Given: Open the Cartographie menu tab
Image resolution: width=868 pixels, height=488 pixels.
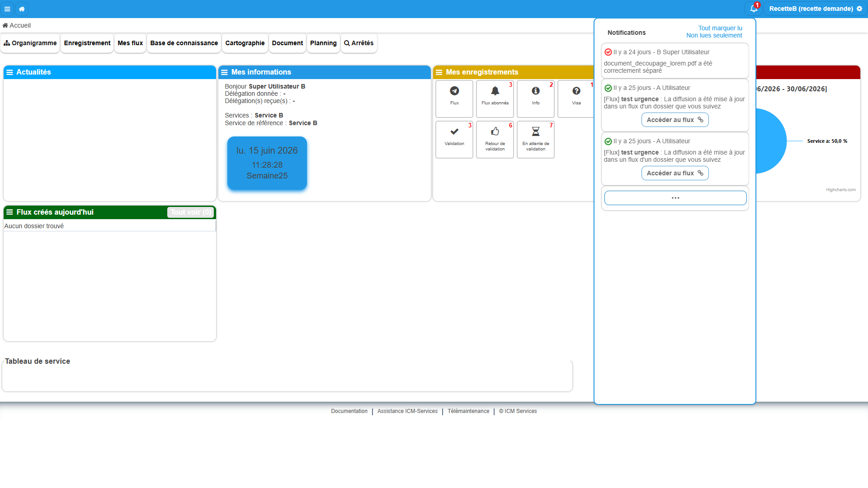Looking at the screenshot, I should tap(245, 43).
